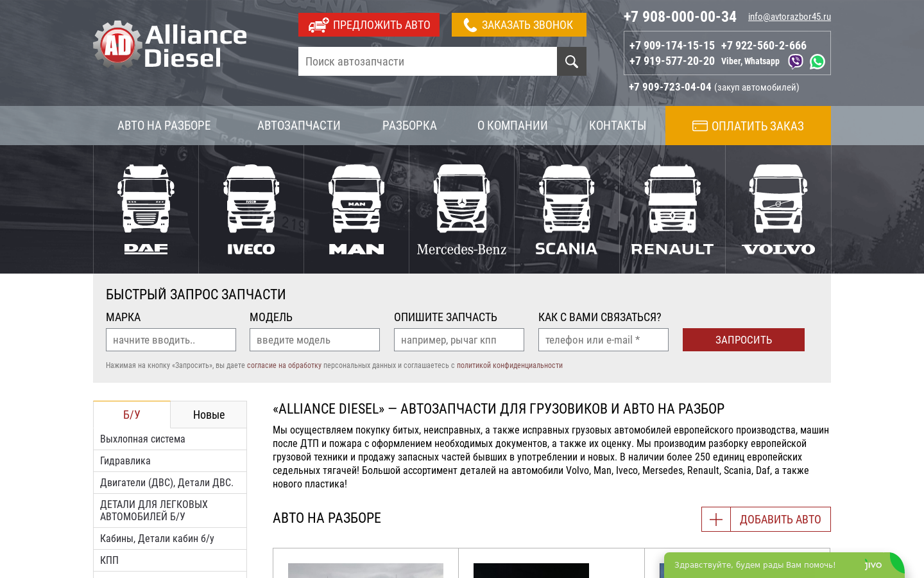Focus the Модель input field

point(314,340)
